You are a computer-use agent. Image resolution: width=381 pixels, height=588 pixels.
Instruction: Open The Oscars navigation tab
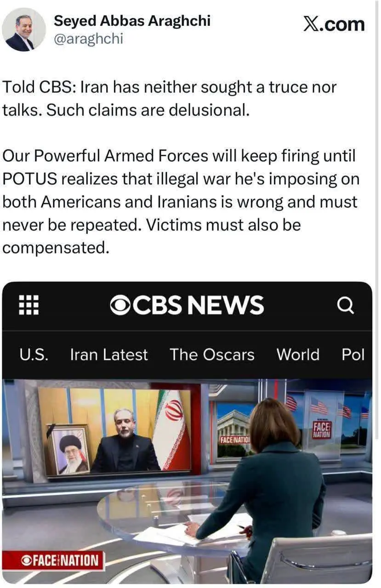tap(212, 355)
